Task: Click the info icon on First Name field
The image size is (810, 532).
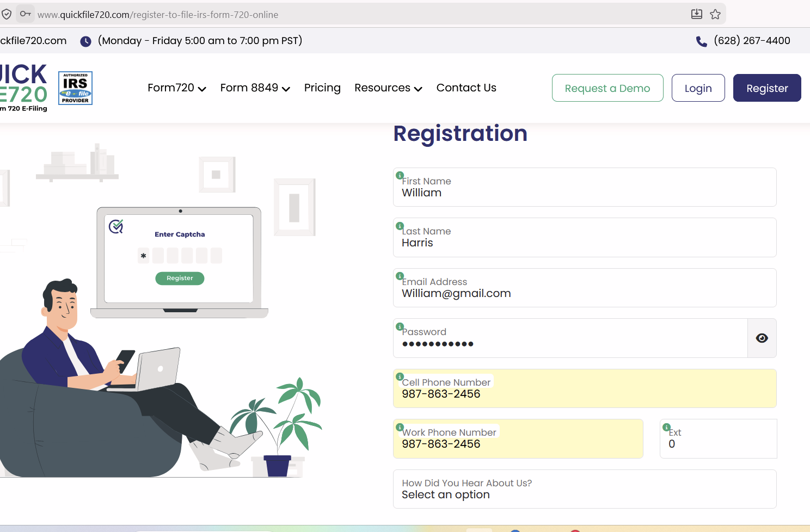Action: pyautogui.click(x=400, y=175)
